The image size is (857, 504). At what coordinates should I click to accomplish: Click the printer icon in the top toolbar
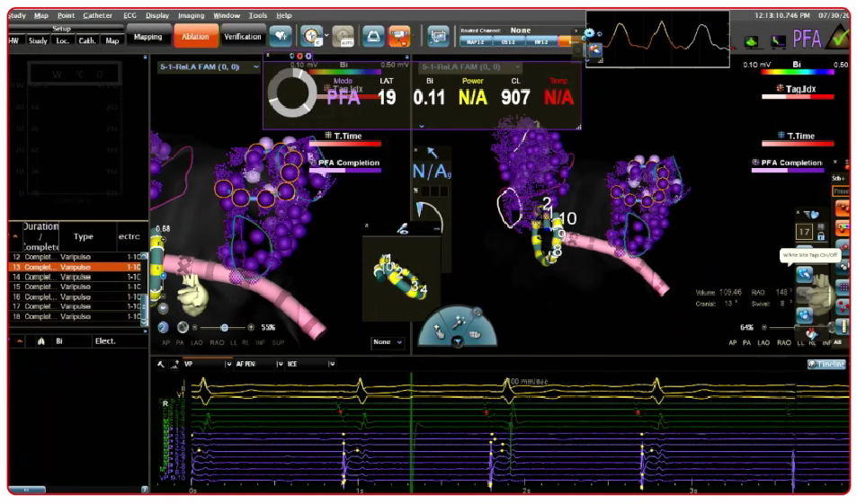pos(373,36)
